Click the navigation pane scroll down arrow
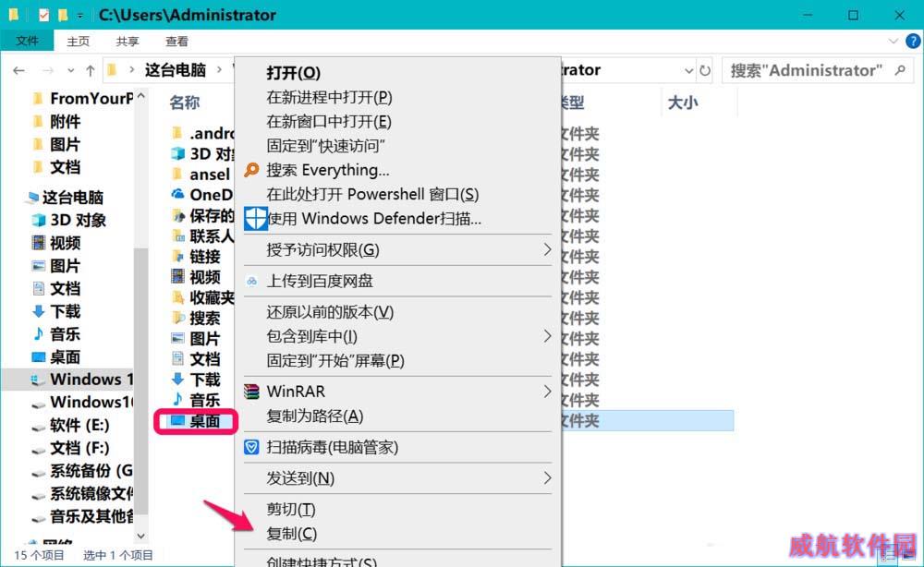 [140, 536]
